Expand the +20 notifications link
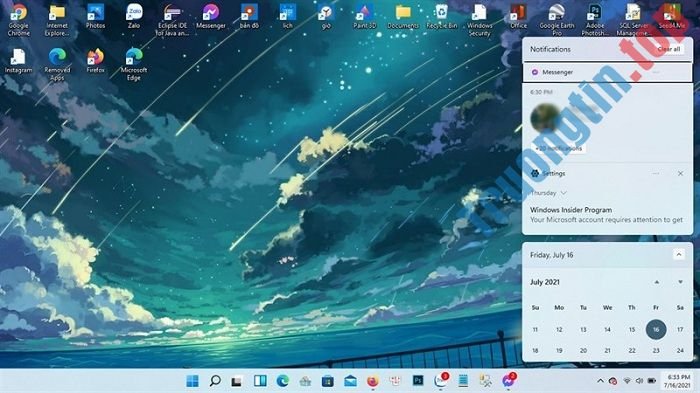The width and height of the screenshot is (700, 393). (x=559, y=148)
